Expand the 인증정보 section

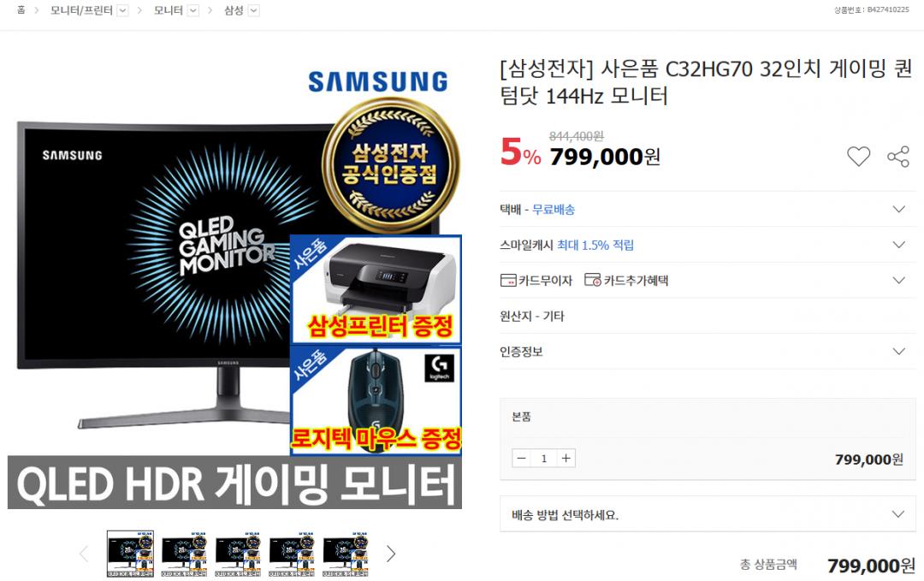pyautogui.click(x=708, y=351)
